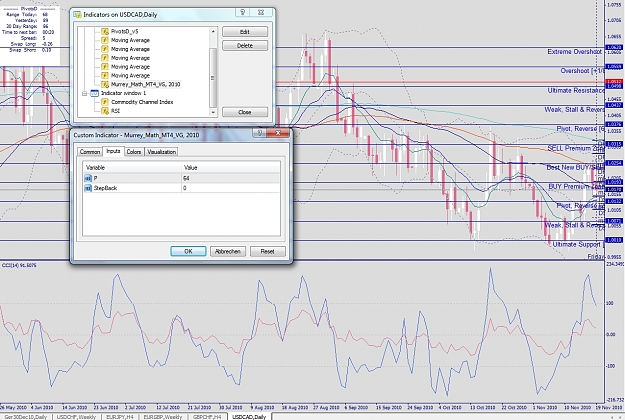Click the Extreme Overshoot line label
The image size is (625, 420).
pos(575,52)
